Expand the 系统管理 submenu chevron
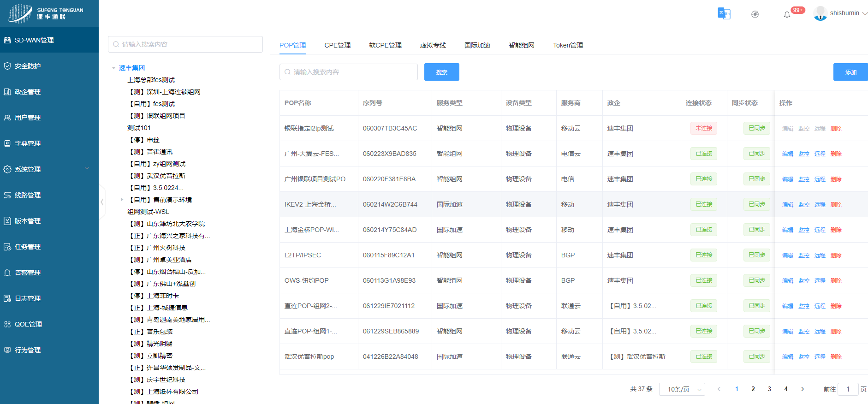 pyautogui.click(x=87, y=169)
